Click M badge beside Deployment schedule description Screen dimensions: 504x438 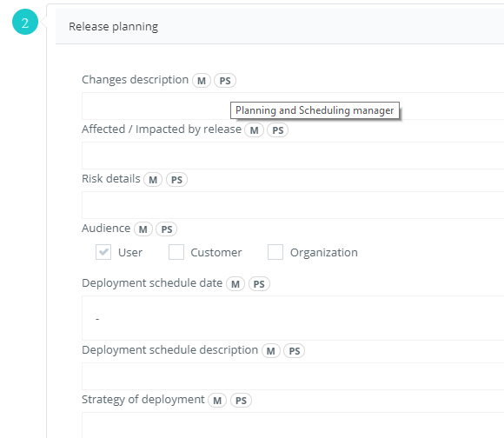(271, 350)
